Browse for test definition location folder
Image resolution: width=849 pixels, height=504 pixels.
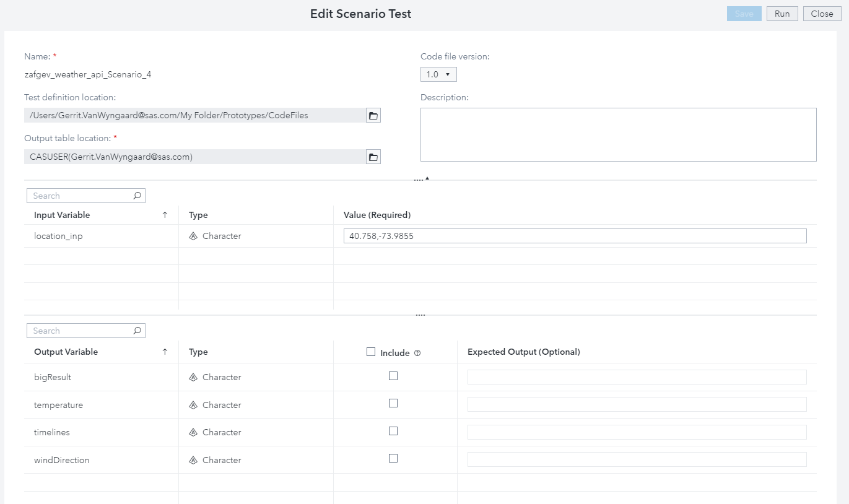(x=373, y=116)
